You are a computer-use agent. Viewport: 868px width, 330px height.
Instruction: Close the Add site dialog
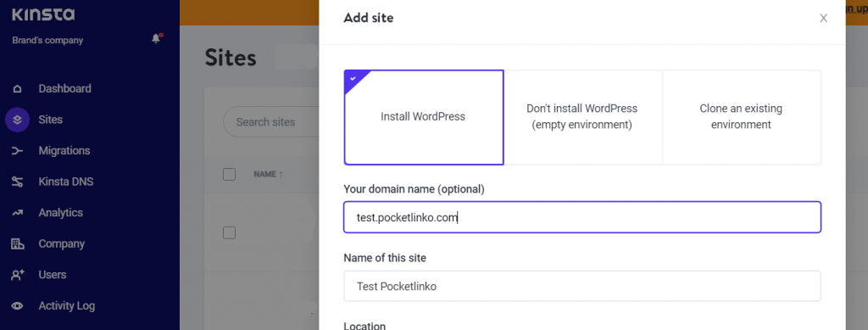(x=824, y=19)
